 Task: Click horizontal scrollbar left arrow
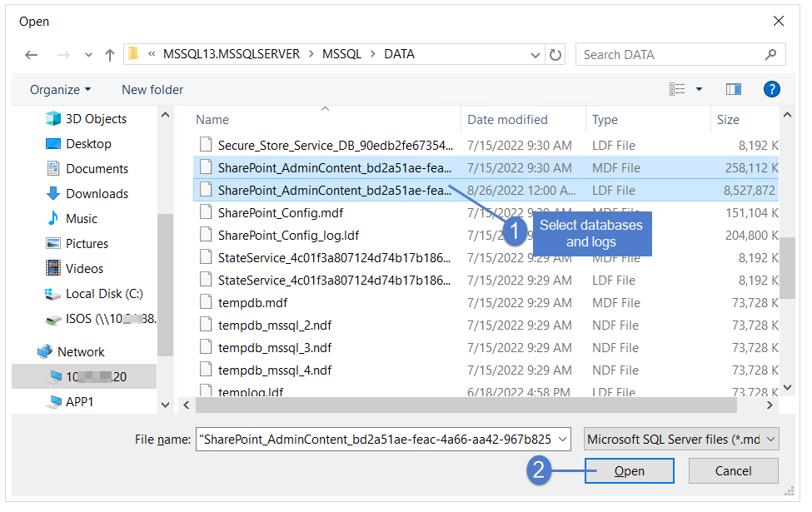point(187,405)
